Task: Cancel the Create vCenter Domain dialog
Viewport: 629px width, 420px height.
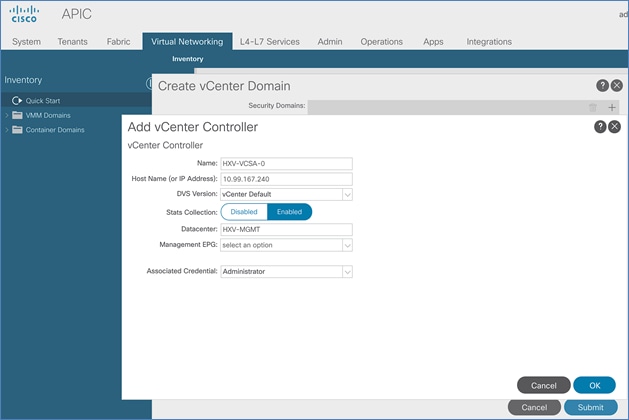Action: (x=534, y=408)
